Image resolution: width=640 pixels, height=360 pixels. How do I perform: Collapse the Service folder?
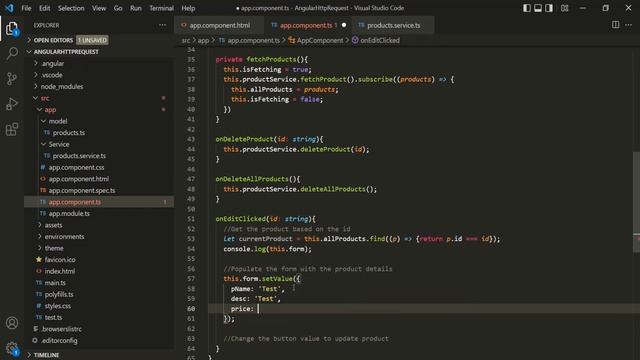pos(99,144)
